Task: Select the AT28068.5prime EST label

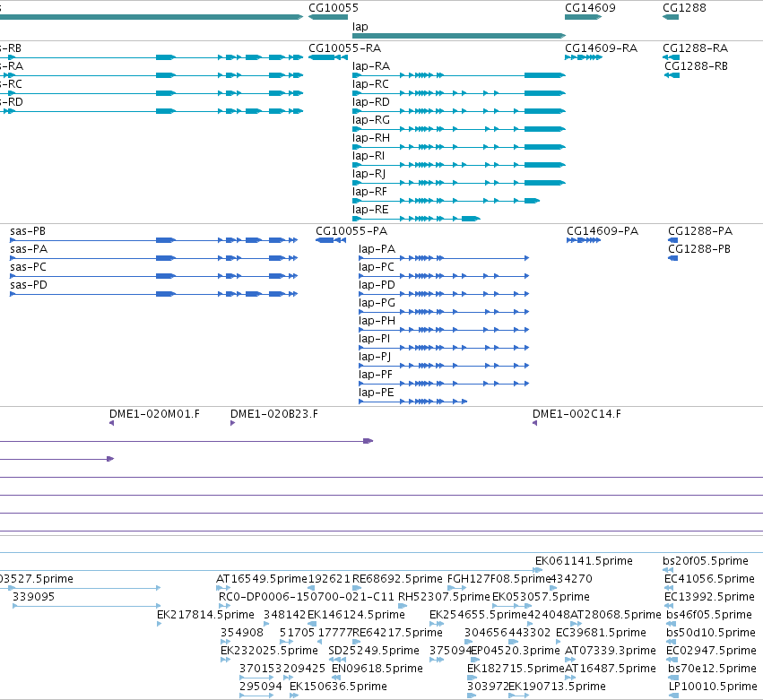Action: (616, 615)
